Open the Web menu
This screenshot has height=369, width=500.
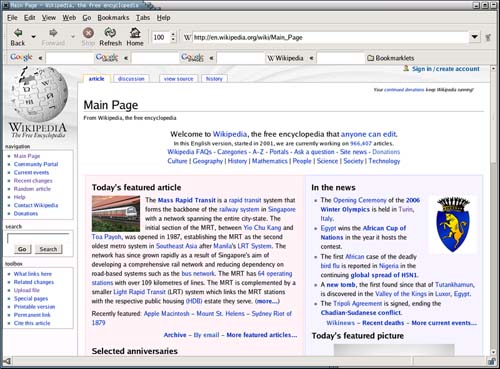pyautogui.click(x=69, y=18)
